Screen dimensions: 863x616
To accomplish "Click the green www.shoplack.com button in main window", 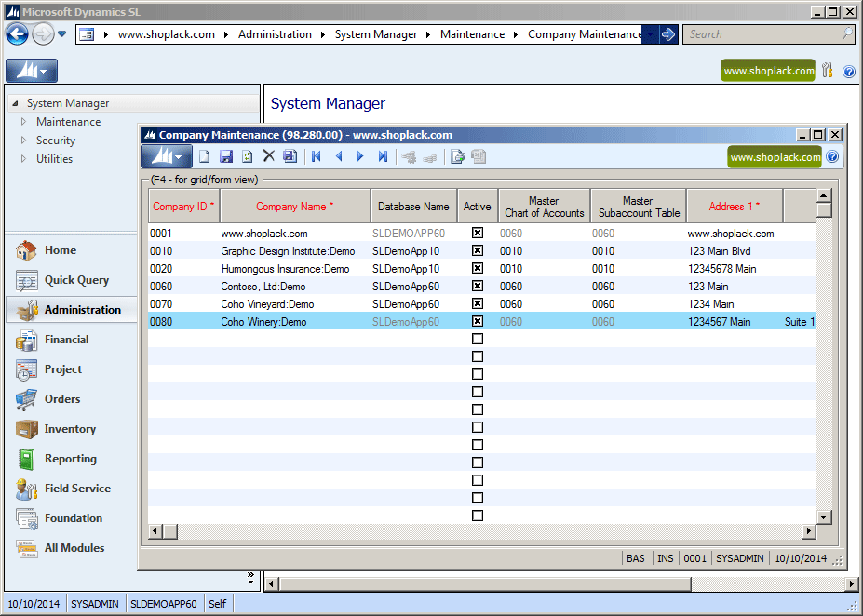I will [768, 71].
